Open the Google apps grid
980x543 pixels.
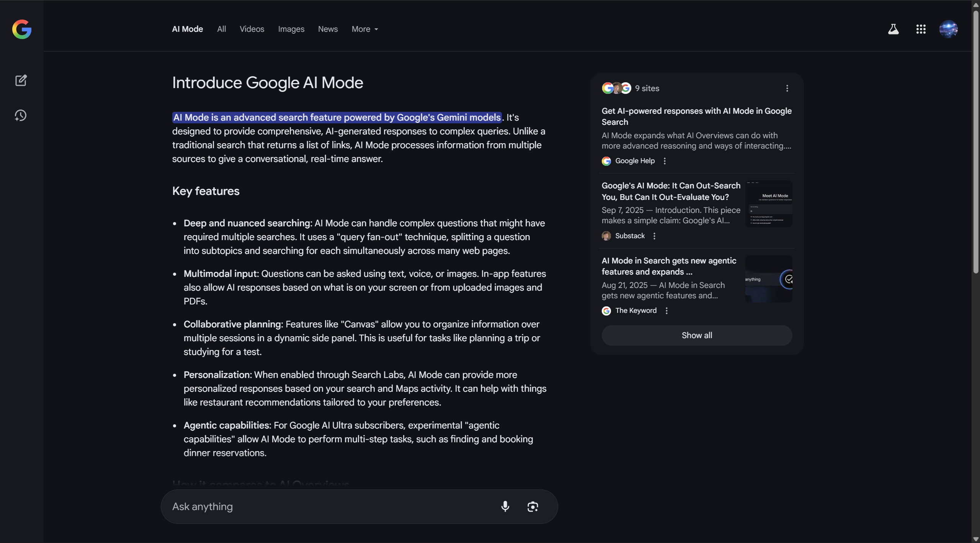click(921, 29)
